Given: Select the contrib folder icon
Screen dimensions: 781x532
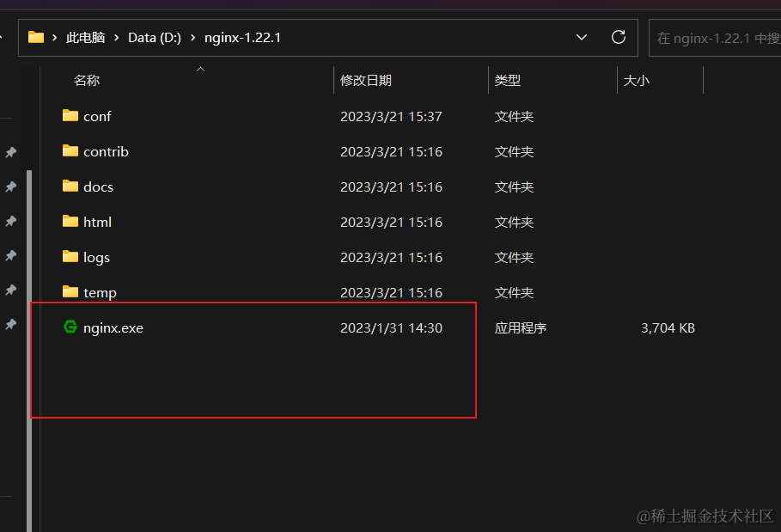Looking at the screenshot, I should pyautogui.click(x=70, y=151).
